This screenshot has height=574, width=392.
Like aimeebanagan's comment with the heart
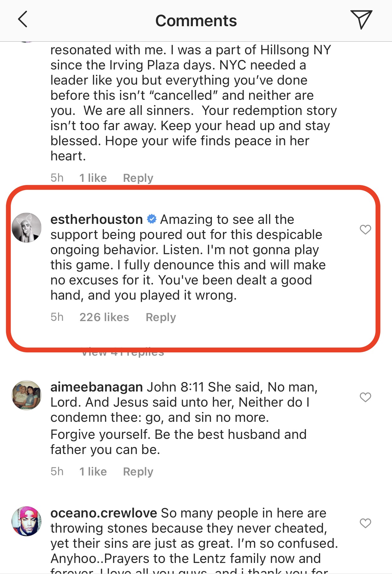coord(365,397)
